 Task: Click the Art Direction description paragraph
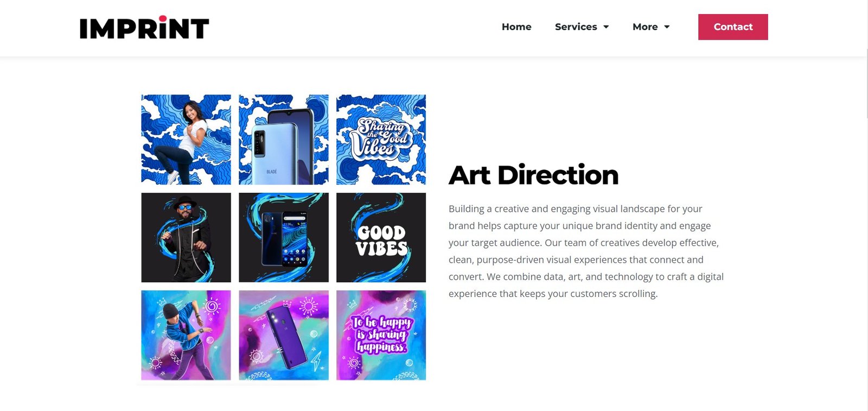point(586,251)
